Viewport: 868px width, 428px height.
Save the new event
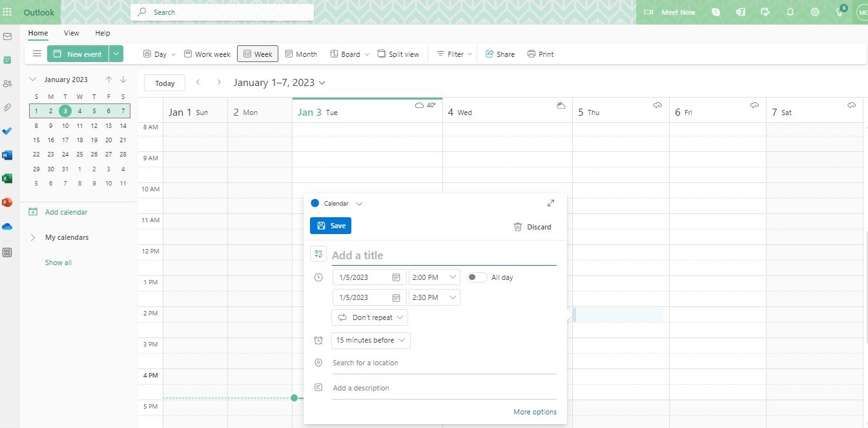tap(330, 226)
